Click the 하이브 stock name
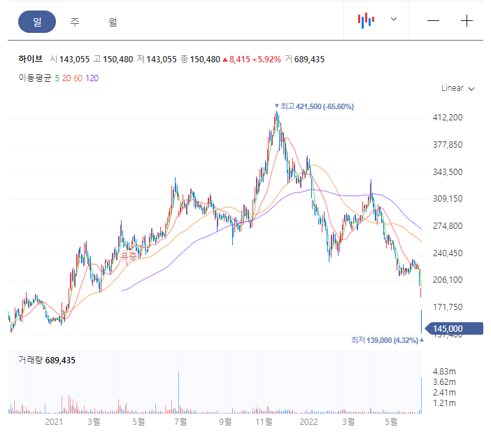 coord(30,59)
